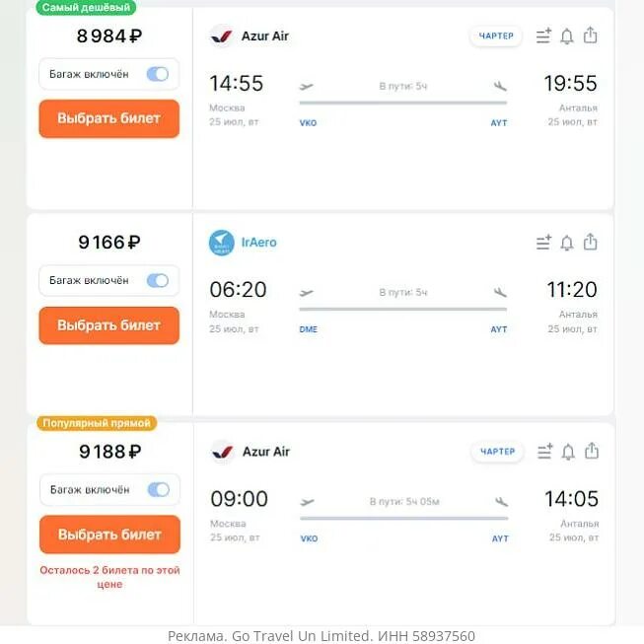
Task: Choose the 8 984₽ ticket
Action: click(109, 118)
